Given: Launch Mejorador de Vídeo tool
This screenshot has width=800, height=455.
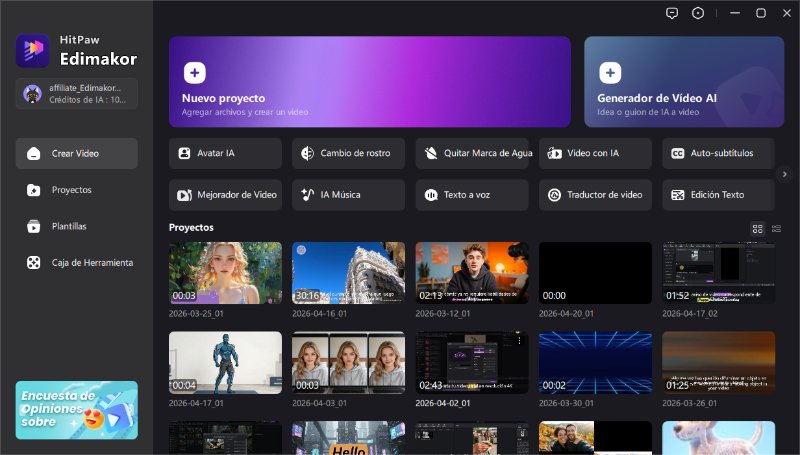Looking at the screenshot, I should click(225, 194).
